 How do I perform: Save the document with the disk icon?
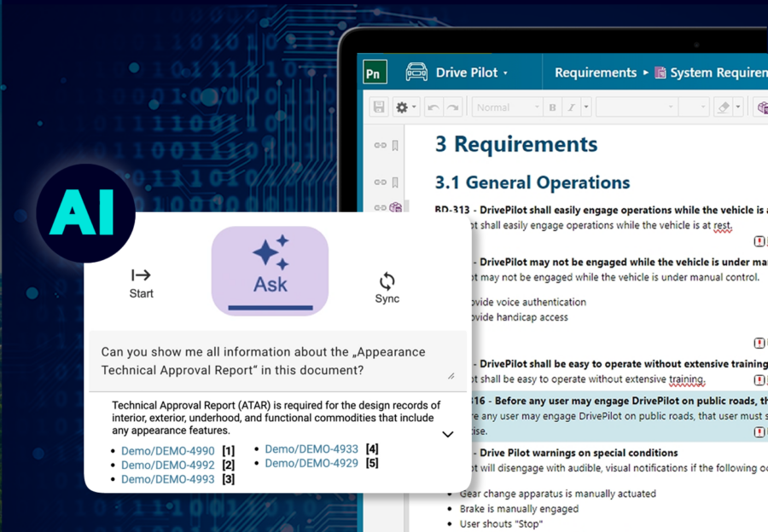pyautogui.click(x=378, y=106)
